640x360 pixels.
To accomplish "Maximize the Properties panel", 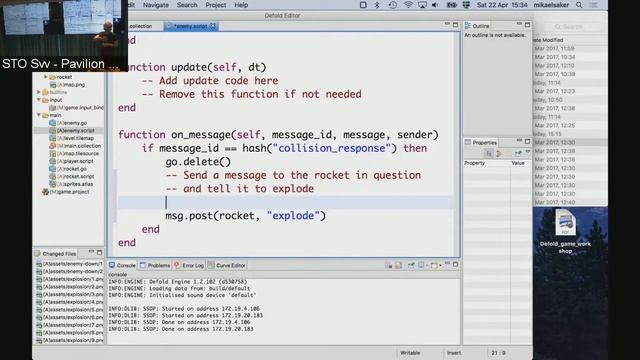I will (527, 141).
